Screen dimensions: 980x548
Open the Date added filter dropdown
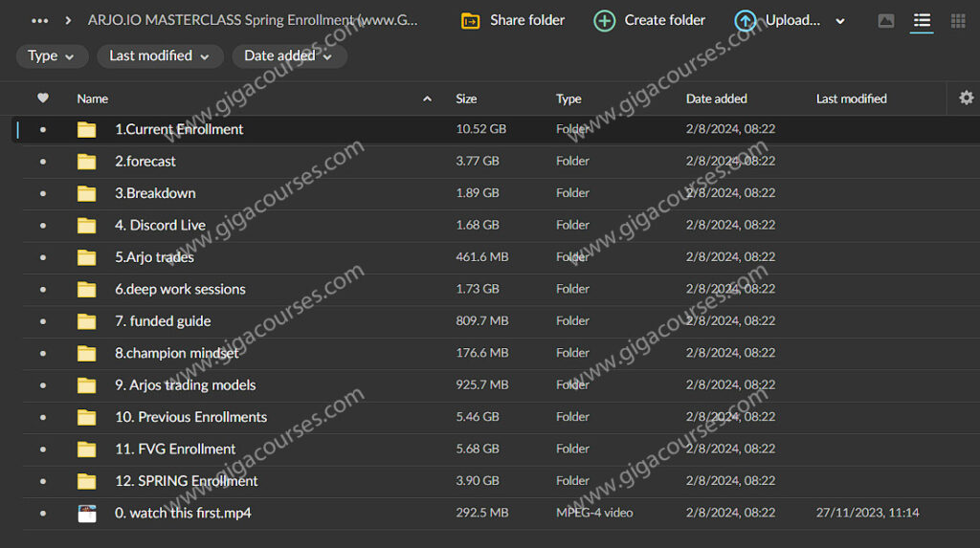click(x=289, y=56)
